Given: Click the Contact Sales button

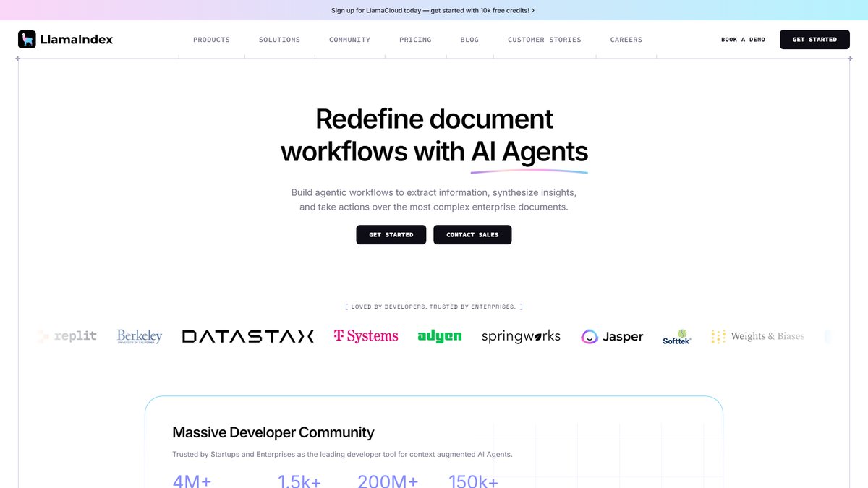Looking at the screenshot, I should (x=472, y=235).
